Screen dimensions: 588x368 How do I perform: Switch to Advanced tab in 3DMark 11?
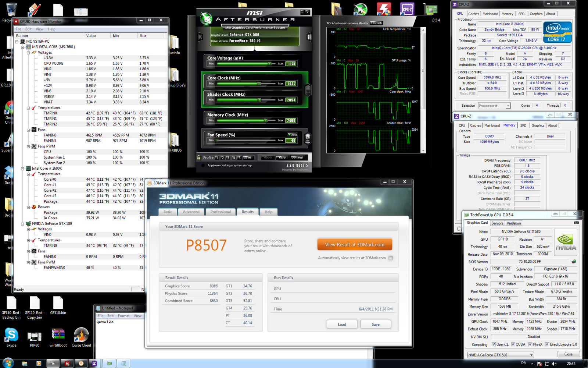tap(191, 212)
